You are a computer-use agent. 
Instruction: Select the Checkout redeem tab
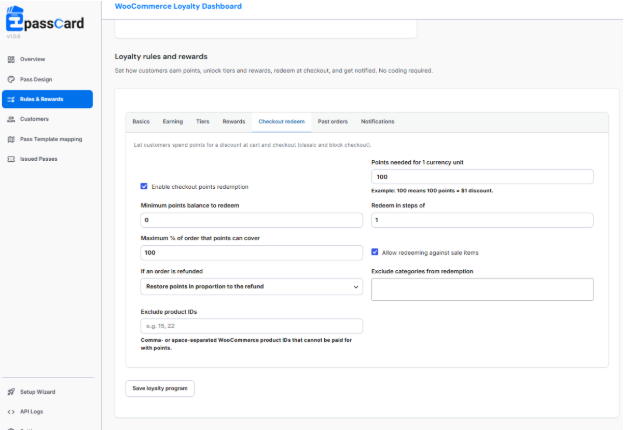(282, 122)
